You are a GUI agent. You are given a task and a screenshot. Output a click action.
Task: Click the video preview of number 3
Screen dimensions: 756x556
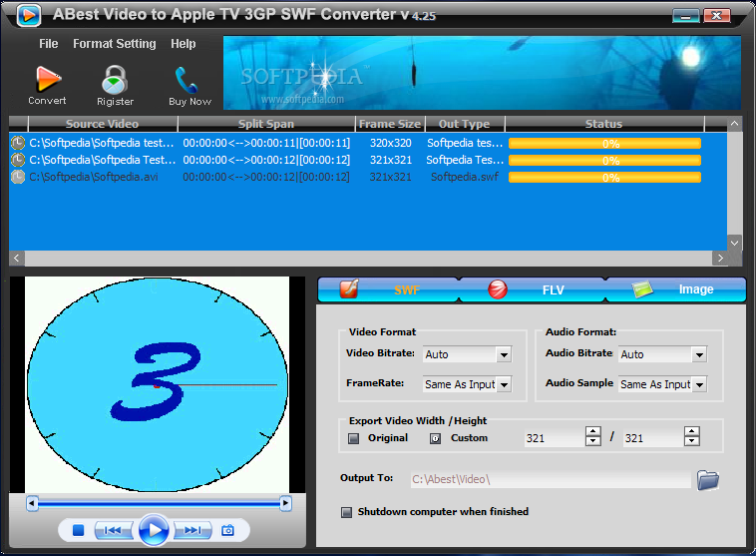coord(158,384)
